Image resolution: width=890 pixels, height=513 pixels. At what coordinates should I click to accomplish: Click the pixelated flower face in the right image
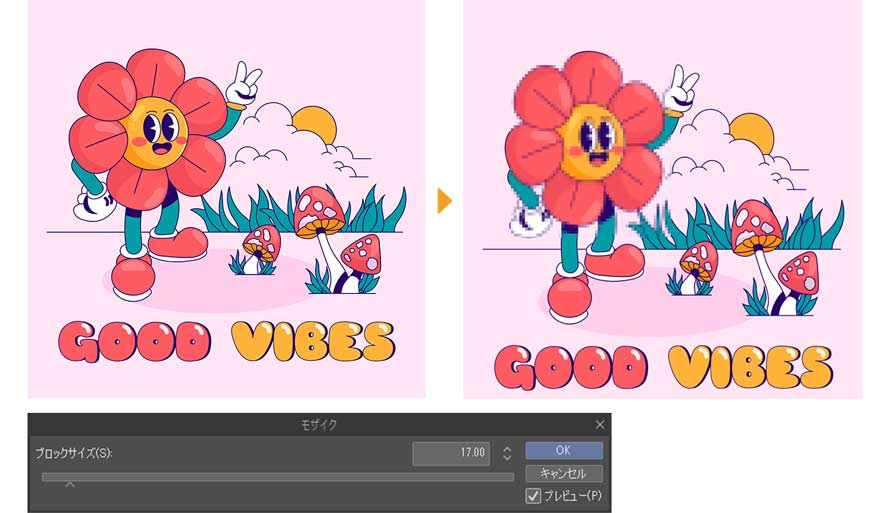[592, 141]
